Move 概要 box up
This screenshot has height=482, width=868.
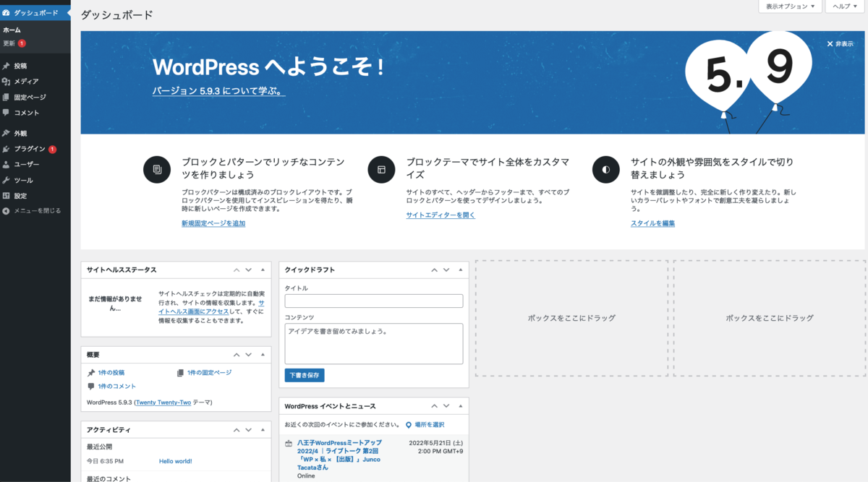tap(237, 355)
